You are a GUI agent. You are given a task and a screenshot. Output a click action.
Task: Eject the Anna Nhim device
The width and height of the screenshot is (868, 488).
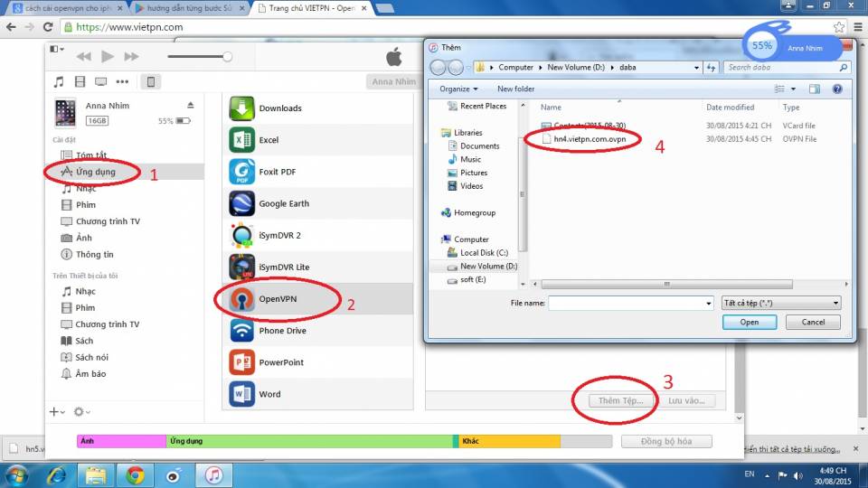pos(191,105)
